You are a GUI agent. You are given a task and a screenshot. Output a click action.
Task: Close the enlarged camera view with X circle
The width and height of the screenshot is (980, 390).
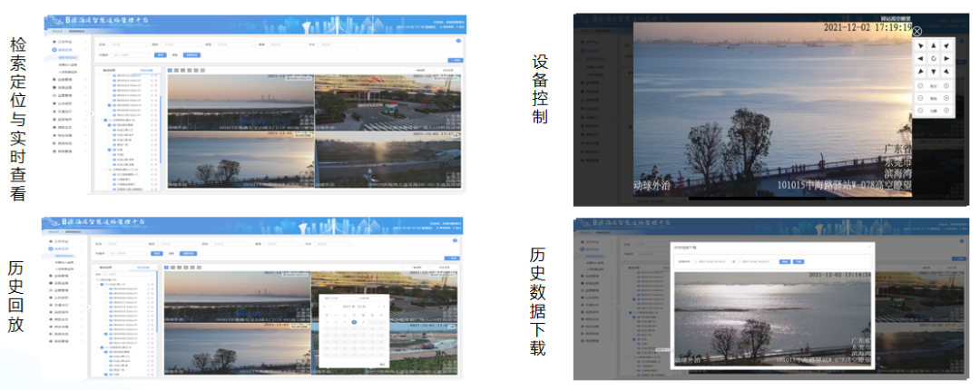click(916, 31)
